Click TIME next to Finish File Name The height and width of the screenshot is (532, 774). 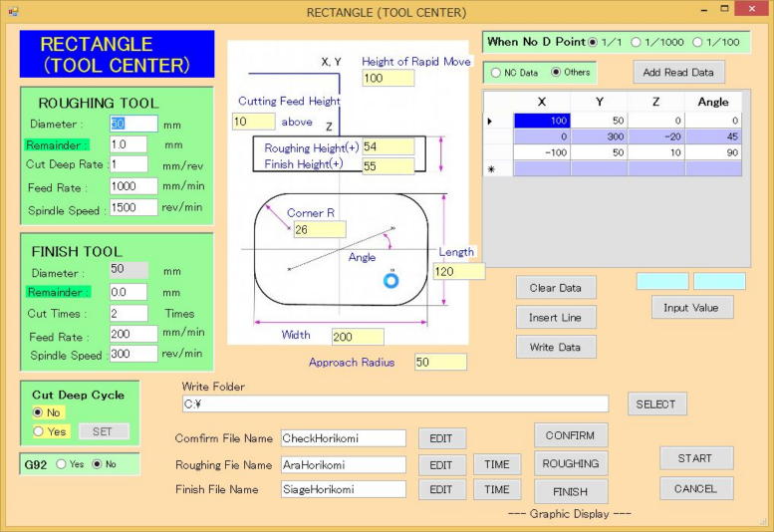pos(497,489)
